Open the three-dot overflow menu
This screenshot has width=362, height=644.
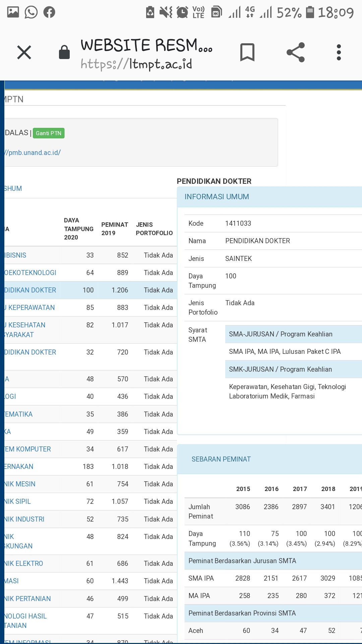point(339,52)
